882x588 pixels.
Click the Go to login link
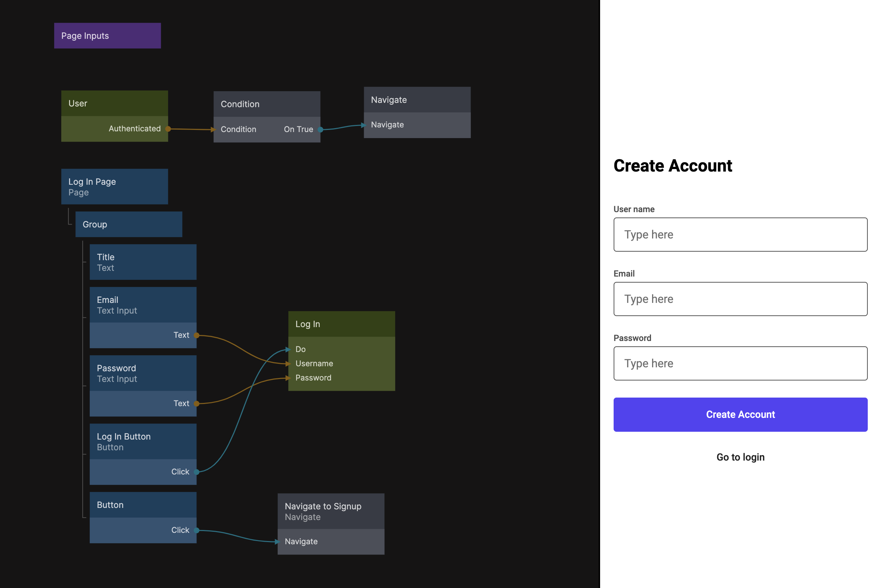click(x=740, y=457)
